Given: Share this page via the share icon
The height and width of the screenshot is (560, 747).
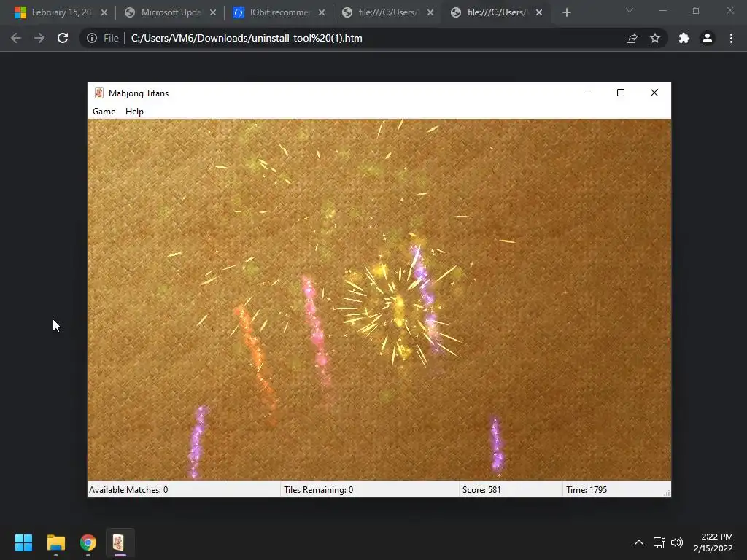Looking at the screenshot, I should coord(632,38).
